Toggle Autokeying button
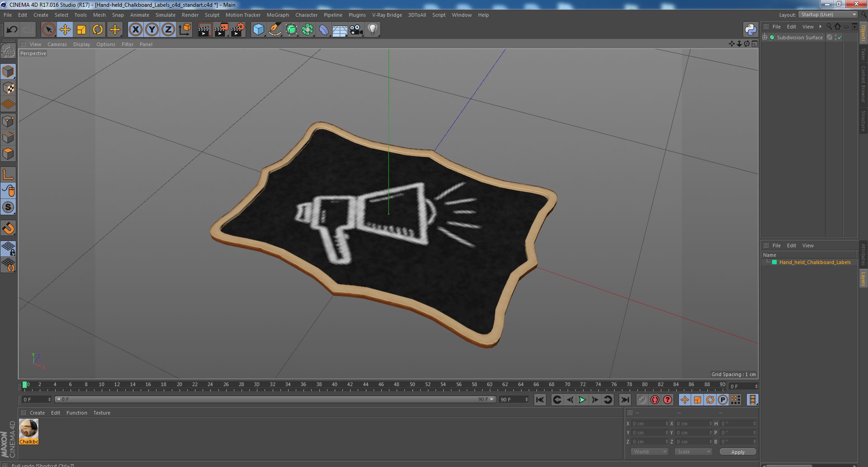868x467 pixels. [655, 400]
